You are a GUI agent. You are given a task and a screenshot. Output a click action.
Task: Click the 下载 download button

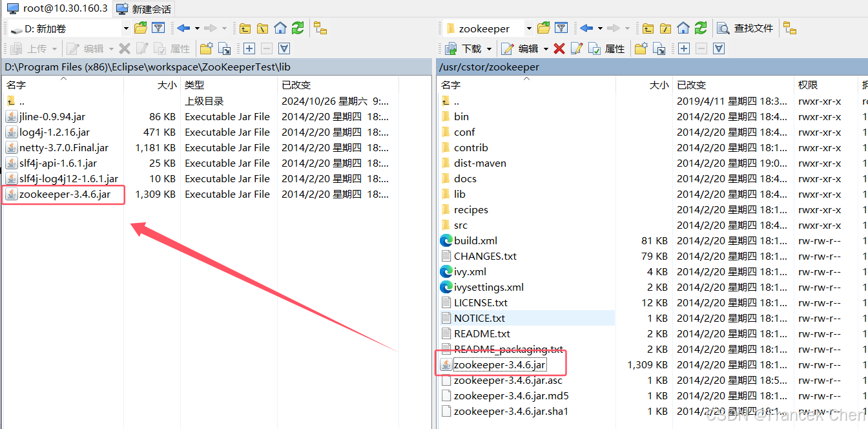(464, 48)
